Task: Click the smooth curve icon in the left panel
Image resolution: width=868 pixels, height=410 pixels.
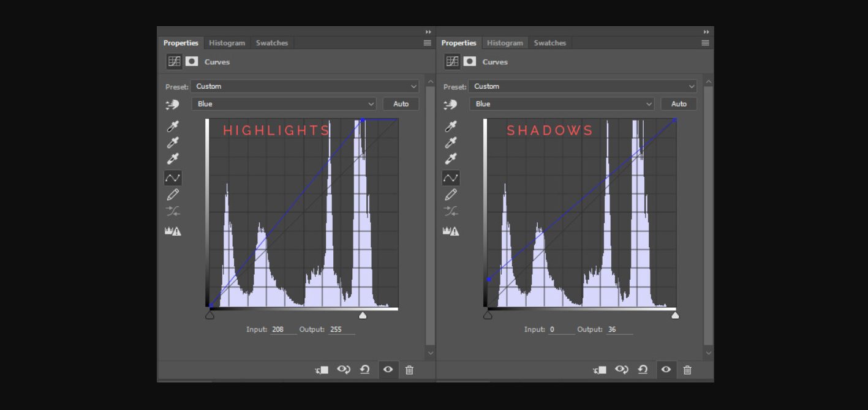Action: pos(173,211)
